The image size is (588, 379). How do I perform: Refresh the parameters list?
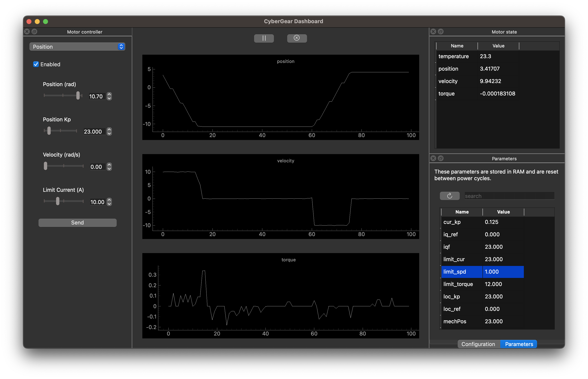click(449, 196)
